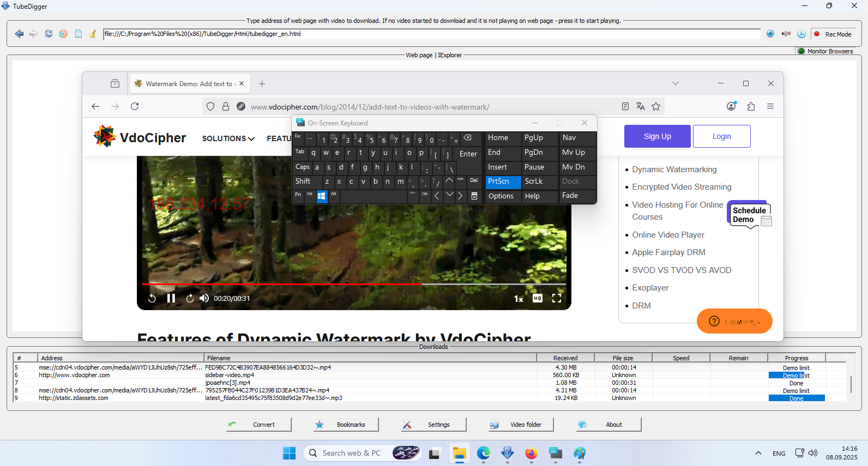Open the 1x playback speed menu
The image size is (868, 466).
pyautogui.click(x=519, y=299)
